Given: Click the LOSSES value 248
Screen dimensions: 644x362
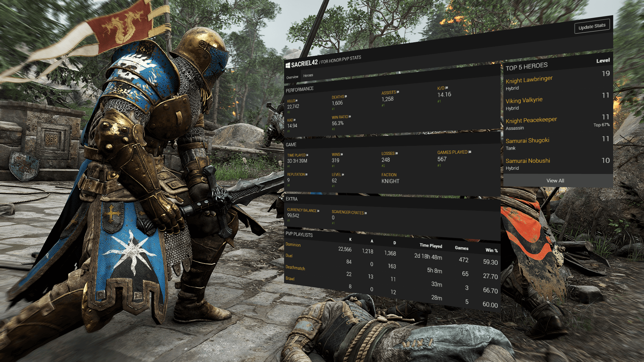Looking at the screenshot, I should pos(385,160).
